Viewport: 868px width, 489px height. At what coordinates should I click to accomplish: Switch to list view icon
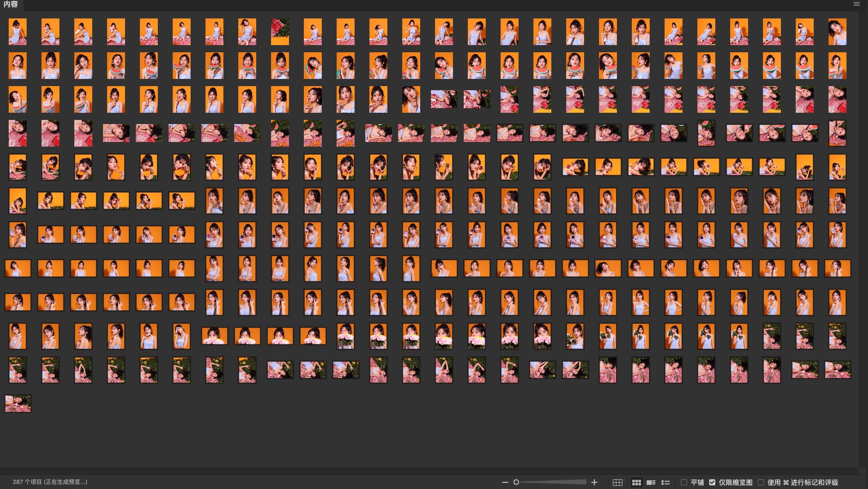coord(666,482)
